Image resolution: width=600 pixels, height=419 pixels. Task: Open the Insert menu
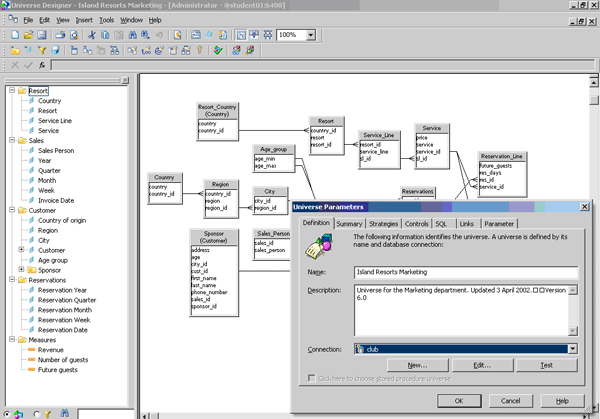pos(84,20)
